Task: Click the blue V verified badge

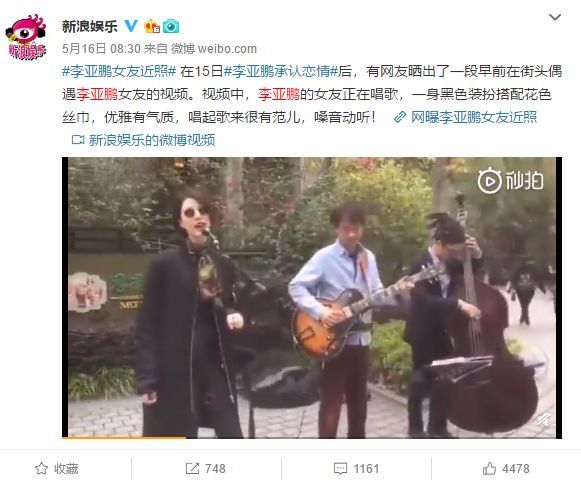Action: 131,26
